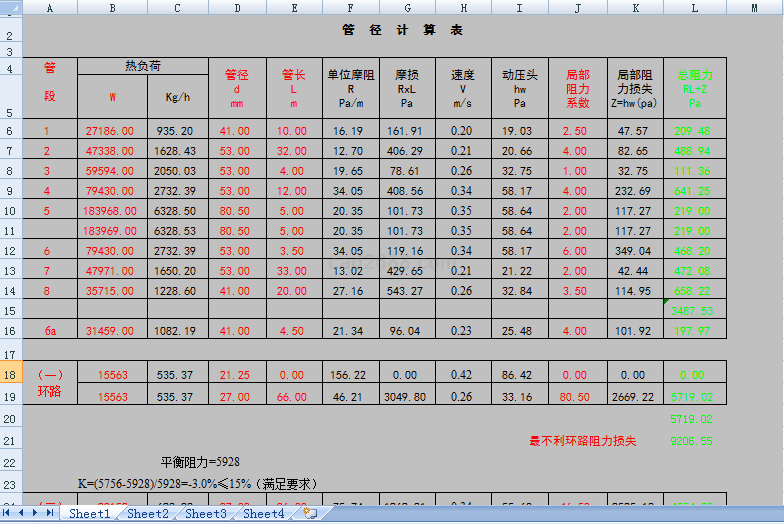Select row 18 header
The width and height of the screenshot is (784, 524).
point(10,375)
